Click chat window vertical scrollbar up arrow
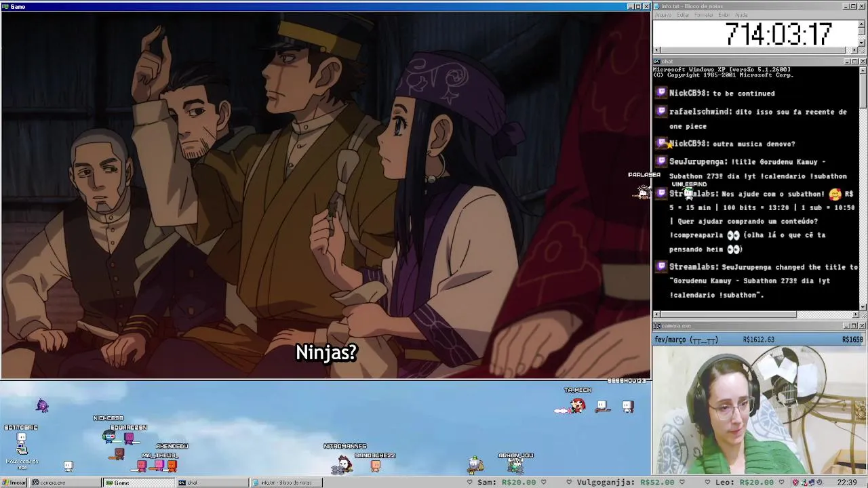This screenshot has height=488, width=868. [x=863, y=70]
